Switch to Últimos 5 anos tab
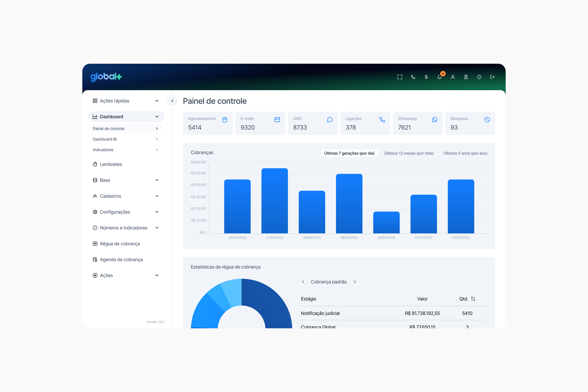Image resolution: width=588 pixels, height=392 pixels. click(465, 153)
